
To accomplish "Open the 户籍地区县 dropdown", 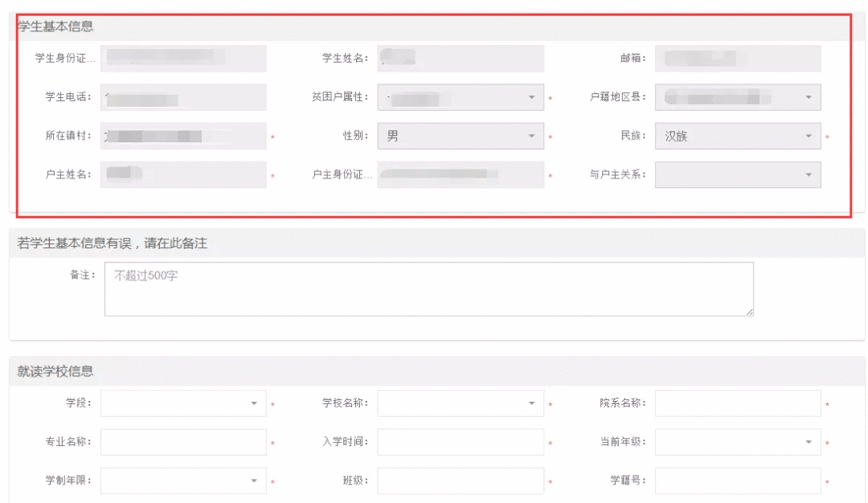I will point(738,97).
